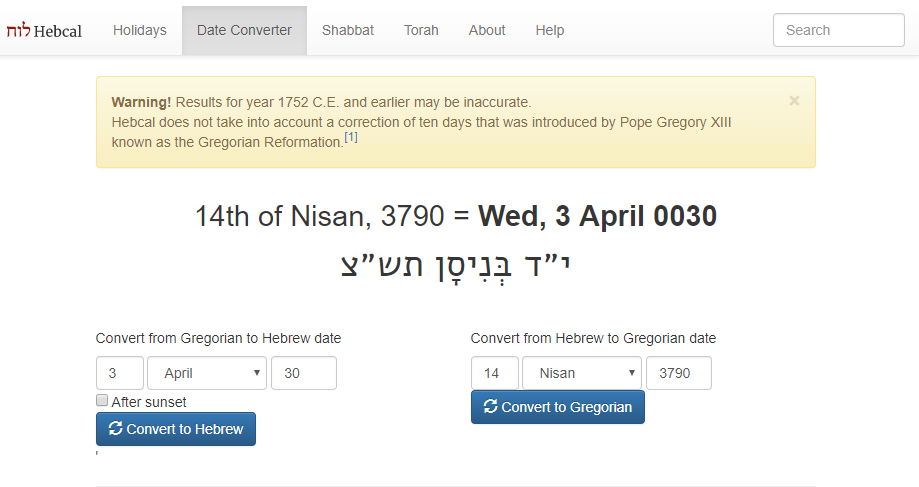This screenshot has height=487, width=919.
Task: Open the Holidays menu item
Action: coord(139,30)
